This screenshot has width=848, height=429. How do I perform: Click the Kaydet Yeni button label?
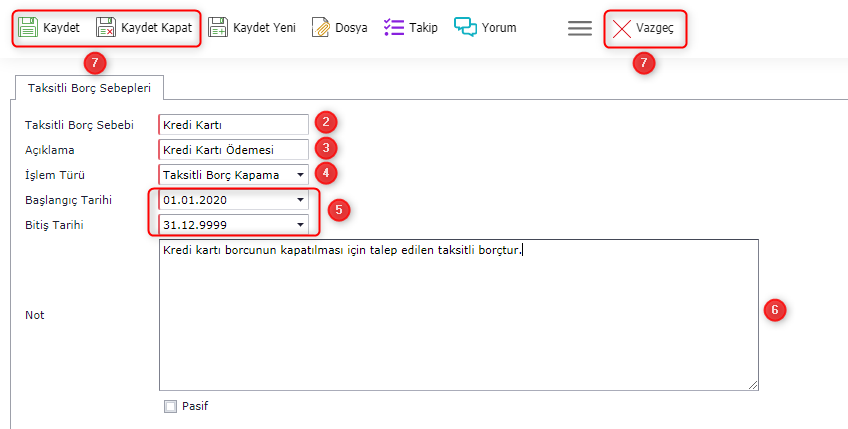tap(264, 28)
